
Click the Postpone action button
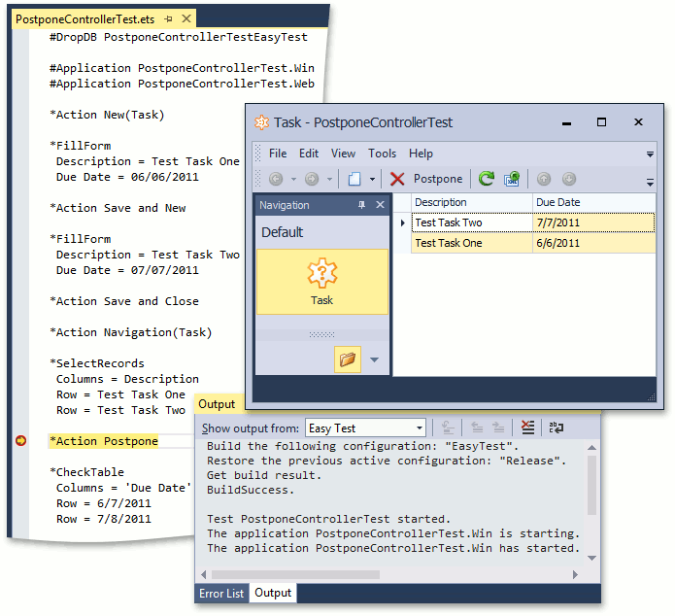click(438, 179)
